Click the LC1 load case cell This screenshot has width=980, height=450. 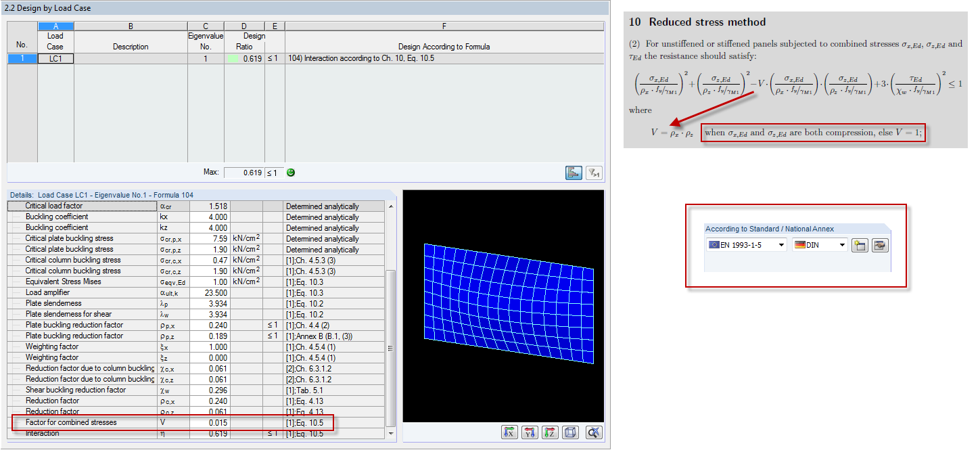pyautogui.click(x=55, y=59)
